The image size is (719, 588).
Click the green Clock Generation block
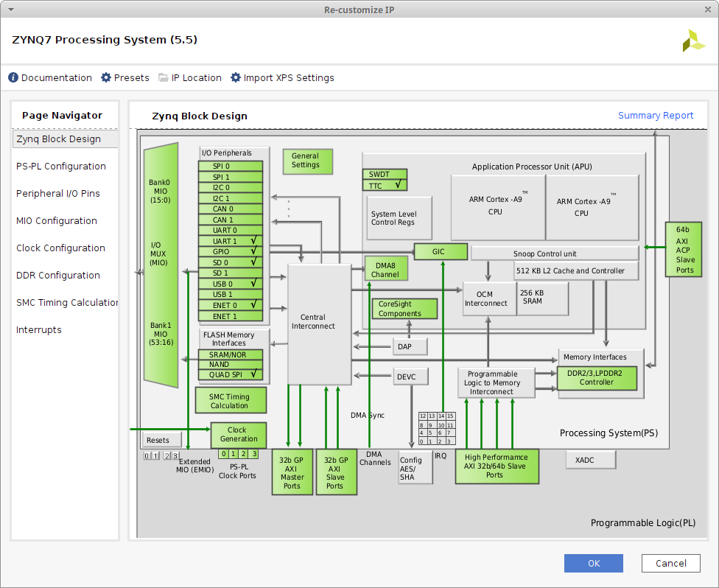(x=238, y=435)
